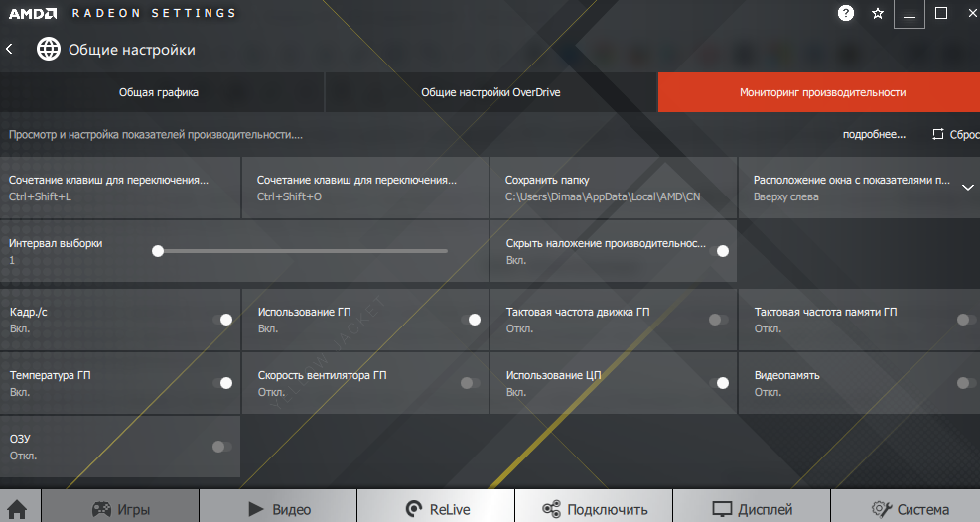Viewport: 980px width, 522px height.
Task: Open Сохранить папку path setting
Action: coord(613,188)
